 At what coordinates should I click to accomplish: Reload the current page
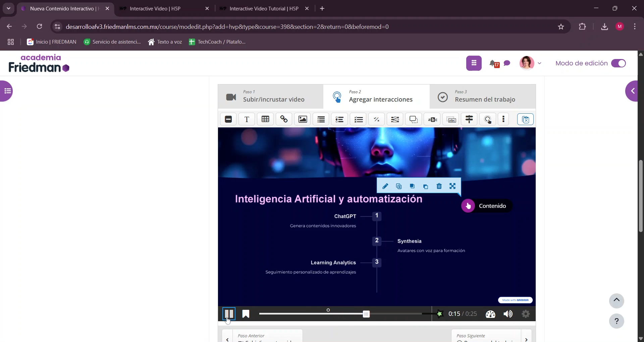coord(40,27)
